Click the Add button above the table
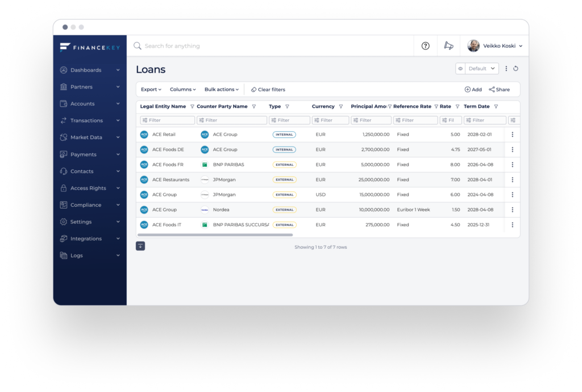The width and height of the screenshot is (582, 392). (473, 89)
